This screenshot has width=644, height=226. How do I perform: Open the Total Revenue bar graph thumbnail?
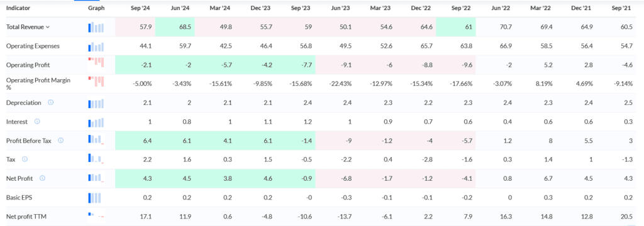[x=96, y=27]
